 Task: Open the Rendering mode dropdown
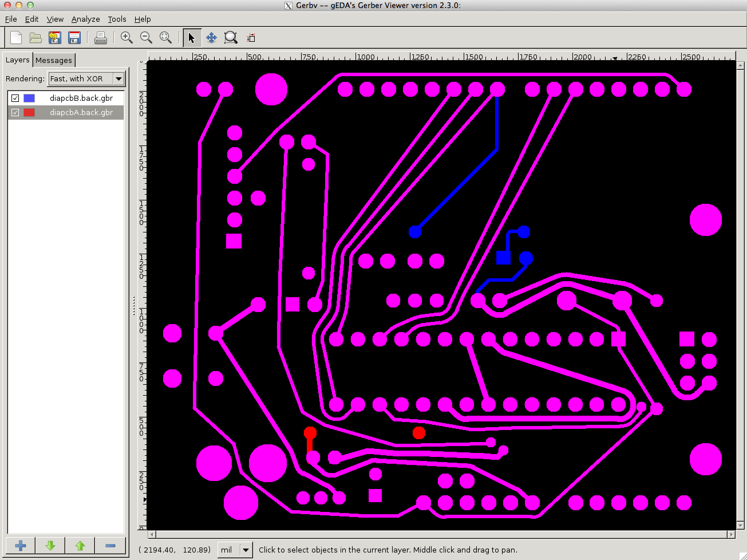[86, 78]
